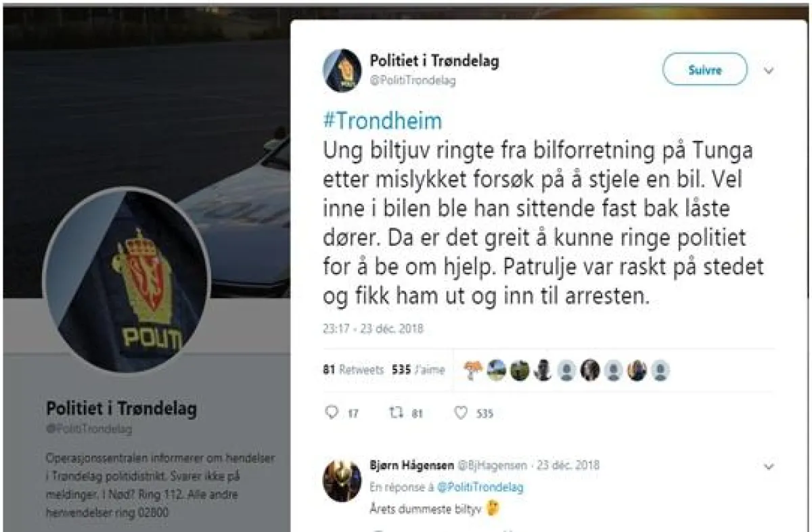Image resolution: width=812 pixels, height=532 pixels.
Task: Open @PolitiTrondelag mention in the reply
Action: pos(480,487)
